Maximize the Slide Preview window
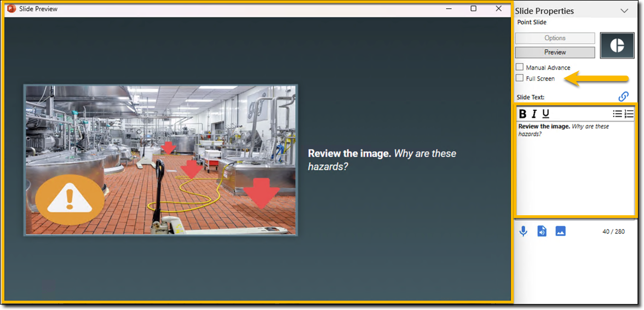This screenshot has width=644, height=310. point(474,8)
